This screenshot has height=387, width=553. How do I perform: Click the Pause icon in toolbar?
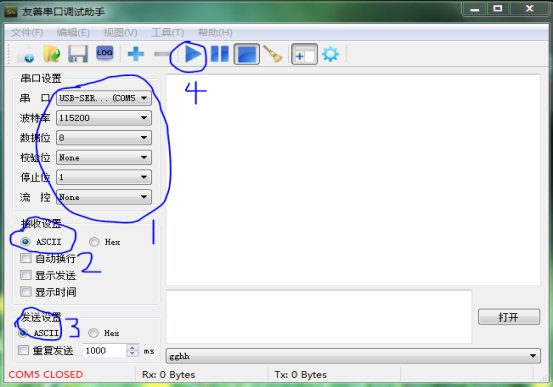[220, 54]
